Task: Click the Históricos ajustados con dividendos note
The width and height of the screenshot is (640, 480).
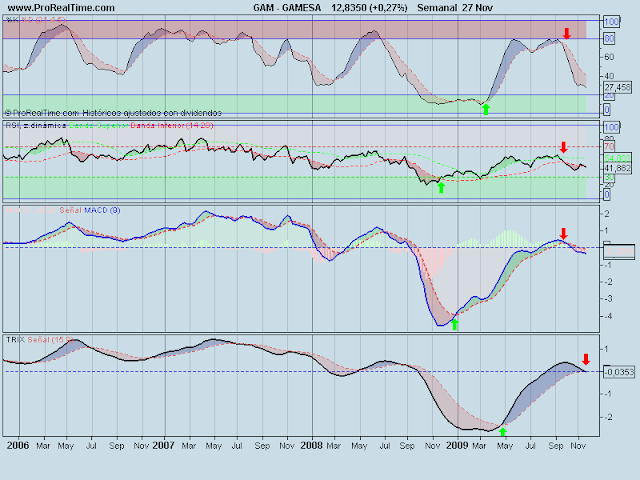Action: pyautogui.click(x=152, y=113)
